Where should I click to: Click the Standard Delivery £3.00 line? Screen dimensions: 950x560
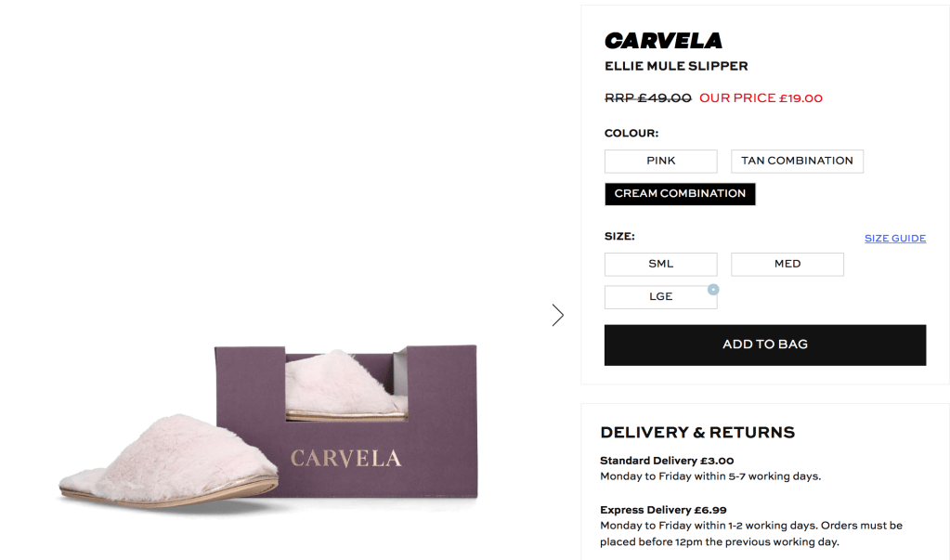(667, 461)
